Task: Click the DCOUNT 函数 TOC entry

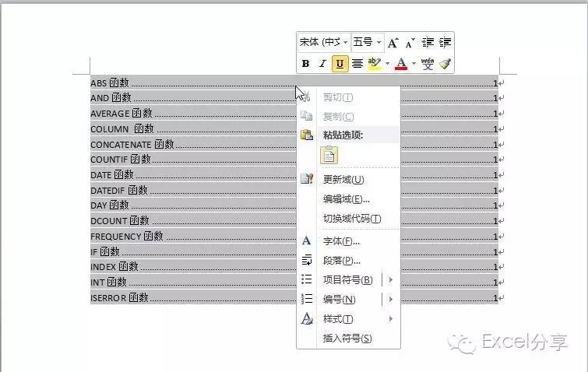Action: click(x=120, y=221)
